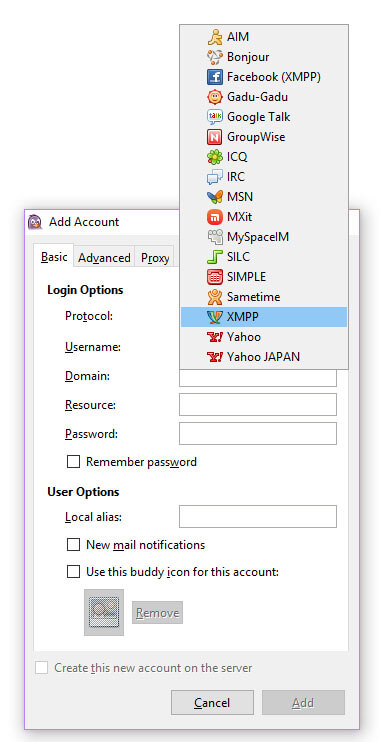Choose Gadu-Gadu protocol entry
This screenshot has height=742, width=380.
pos(264,97)
